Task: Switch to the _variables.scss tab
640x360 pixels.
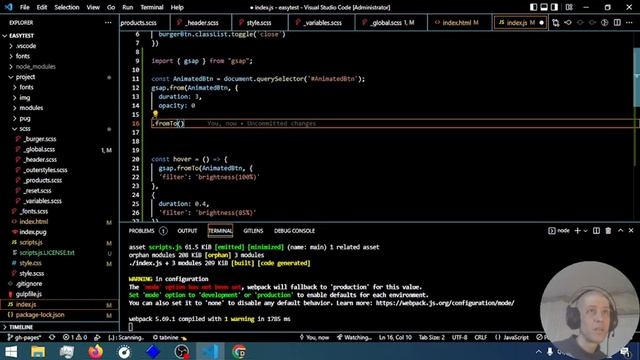Action: [x=322, y=23]
